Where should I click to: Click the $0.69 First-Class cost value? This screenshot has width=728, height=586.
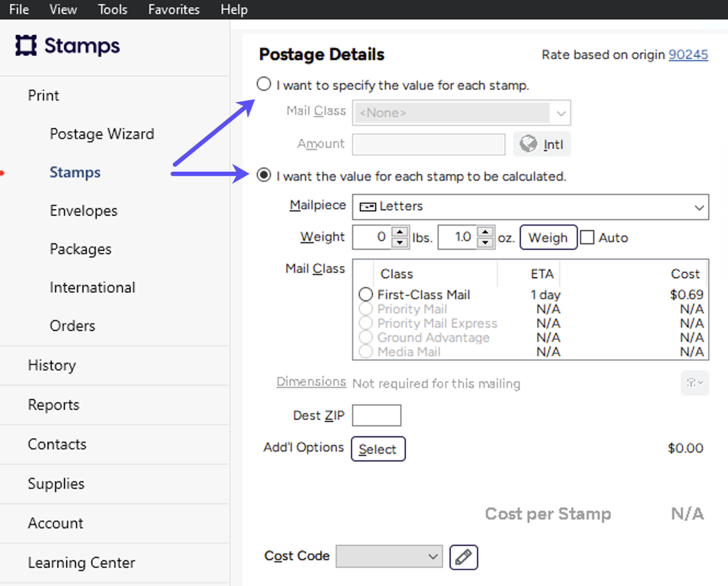point(687,294)
